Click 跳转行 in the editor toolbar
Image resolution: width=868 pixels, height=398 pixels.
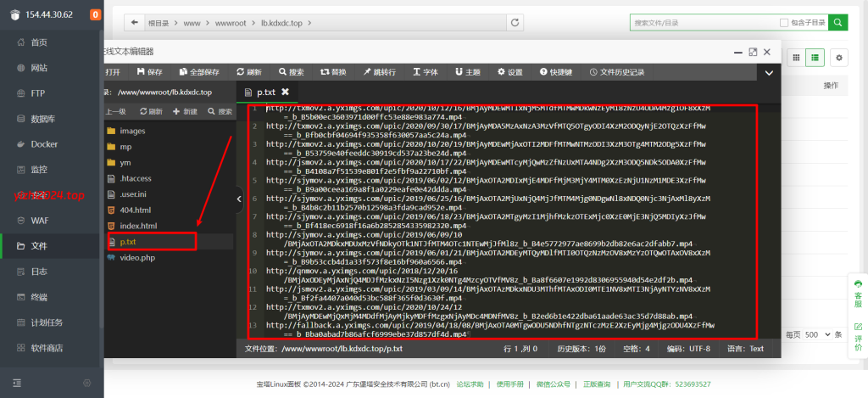380,72
